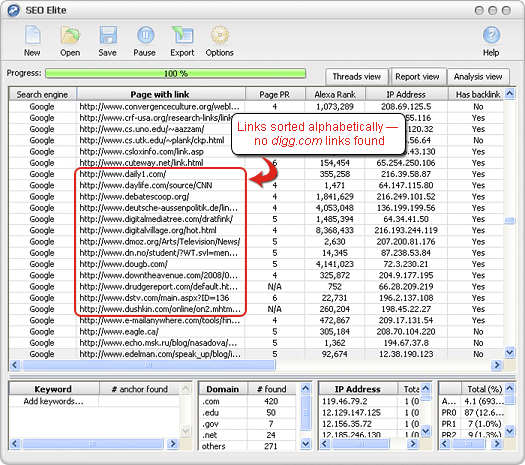Pause the analysis with the Pause icon
525x465 pixels.
tap(145, 35)
